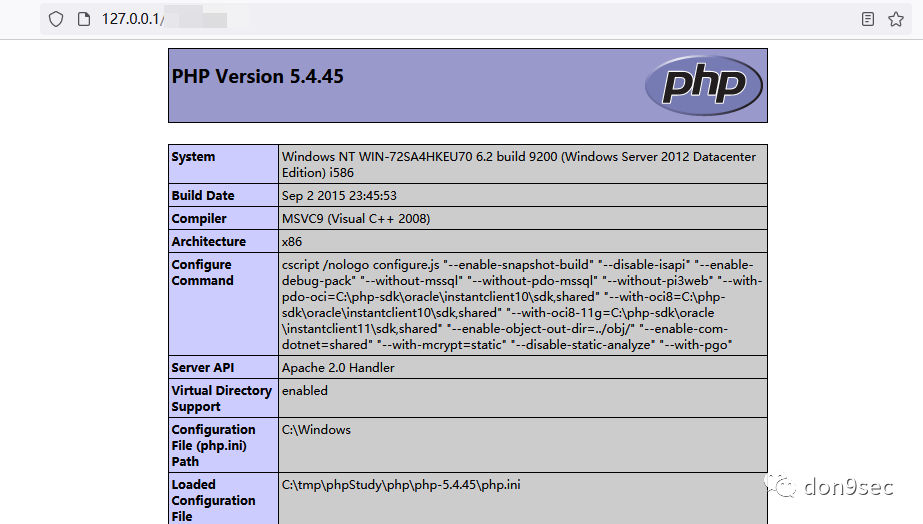This screenshot has width=923, height=524.
Task: Click the 127.0.0.1 address bar URL
Action: coord(132,19)
